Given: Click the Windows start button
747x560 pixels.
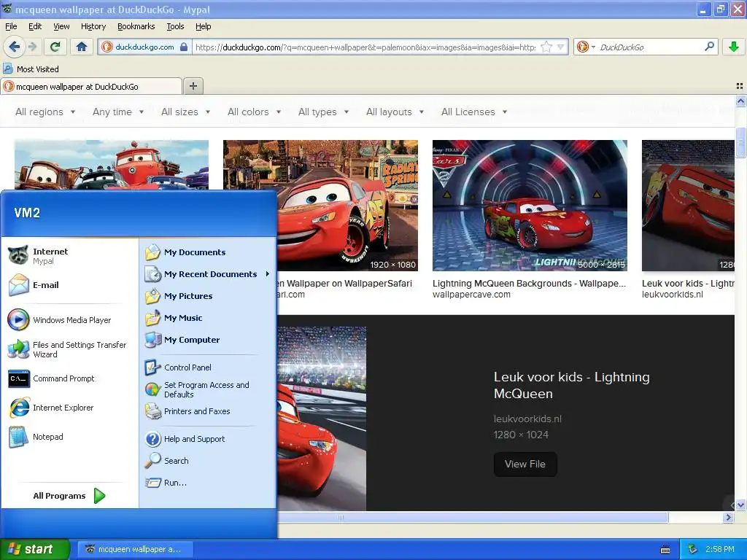Looking at the screenshot, I should 35,549.
